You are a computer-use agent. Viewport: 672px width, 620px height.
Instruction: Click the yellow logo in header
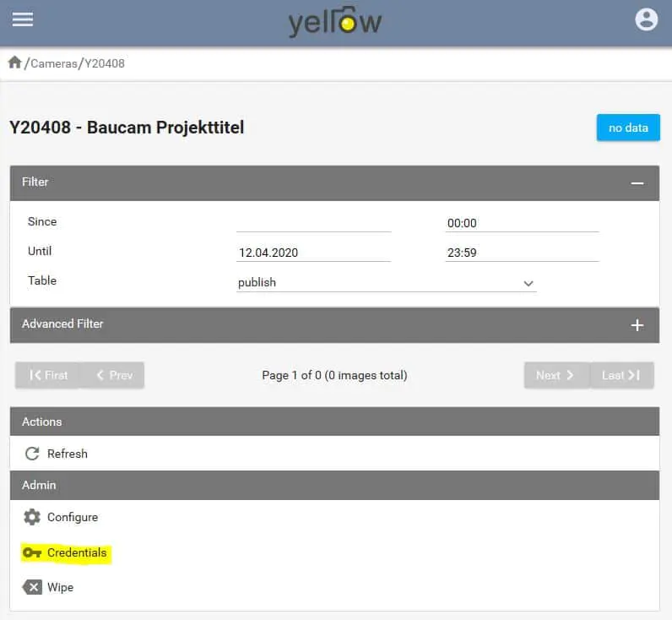pos(335,21)
